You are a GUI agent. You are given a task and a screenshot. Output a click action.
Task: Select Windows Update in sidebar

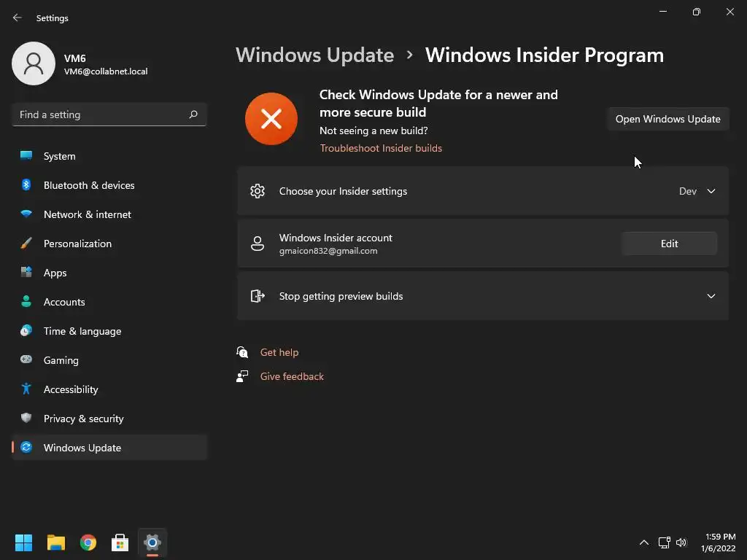point(109,448)
